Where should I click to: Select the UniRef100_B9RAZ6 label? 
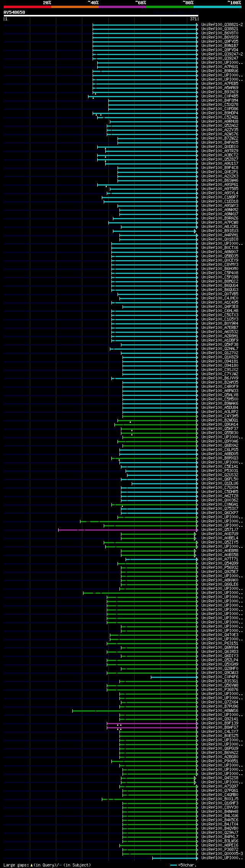click(220, 218)
